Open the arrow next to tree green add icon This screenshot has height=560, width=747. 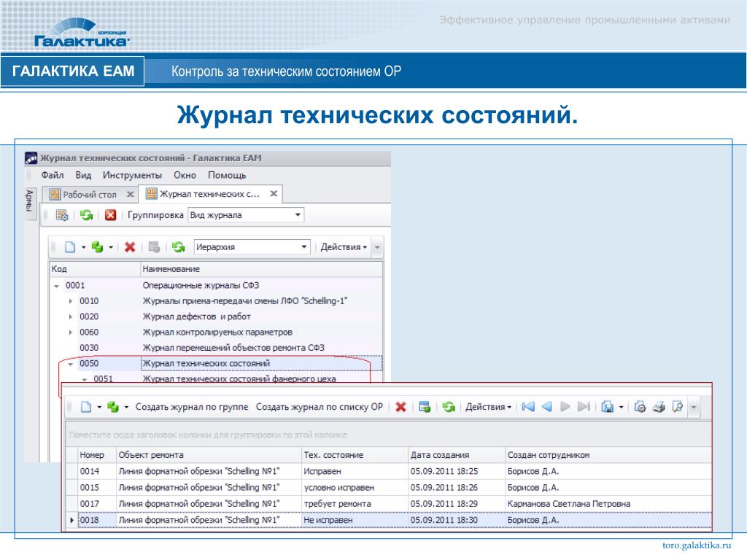pyautogui.click(x=111, y=247)
